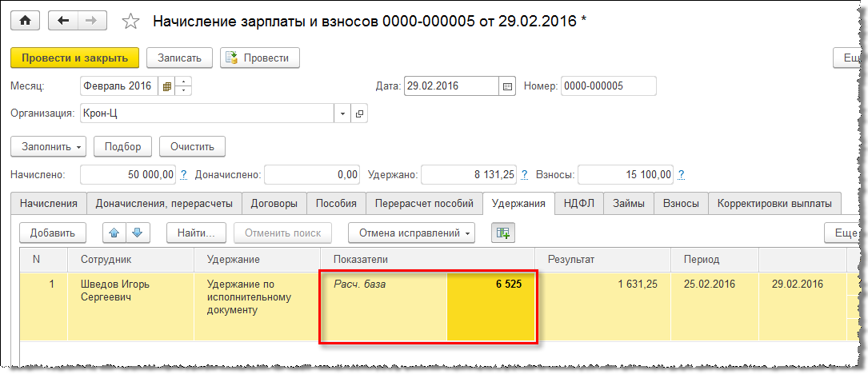Screen dimensions: 868x374
Task: Open the Заполнить dropdown button
Action: 49,147
